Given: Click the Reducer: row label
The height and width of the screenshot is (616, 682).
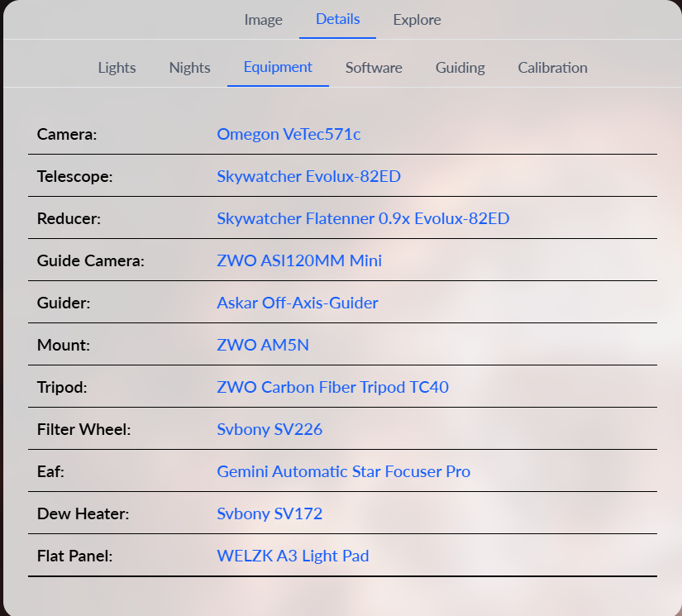Looking at the screenshot, I should [69, 218].
